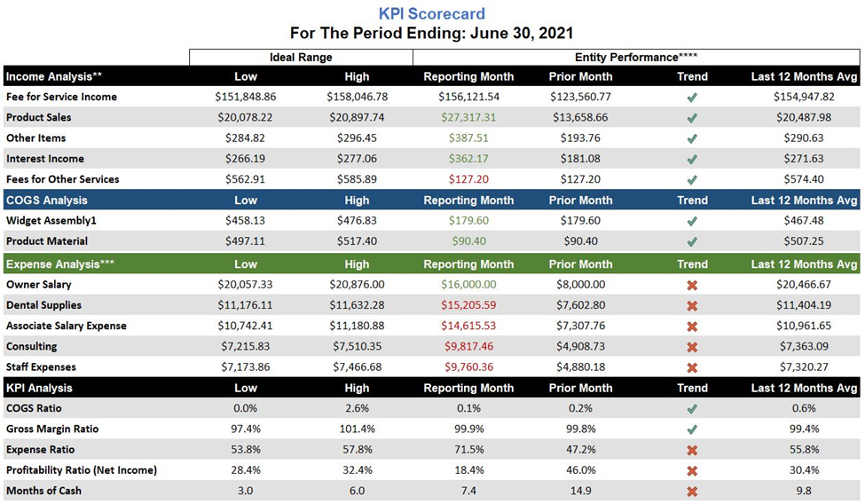Select the Expense Analysis section header
This screenshot has height=504, width=865.
[x=60, y=264]
